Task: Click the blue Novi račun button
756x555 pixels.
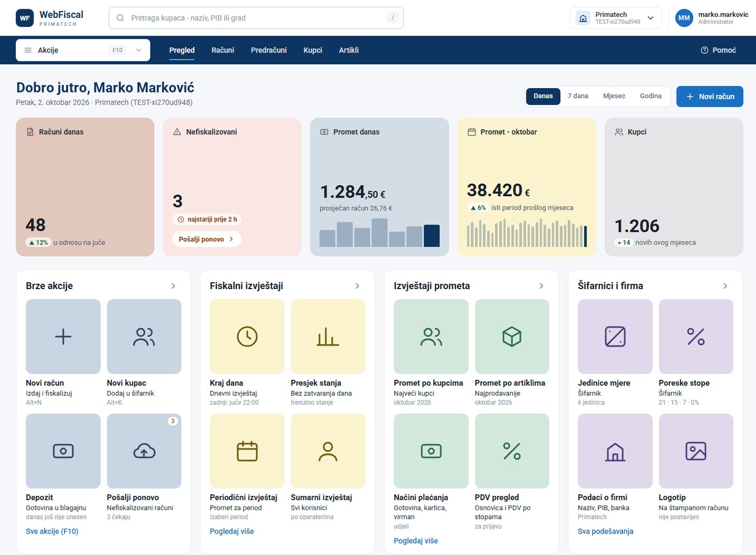Action: (710, 96)
